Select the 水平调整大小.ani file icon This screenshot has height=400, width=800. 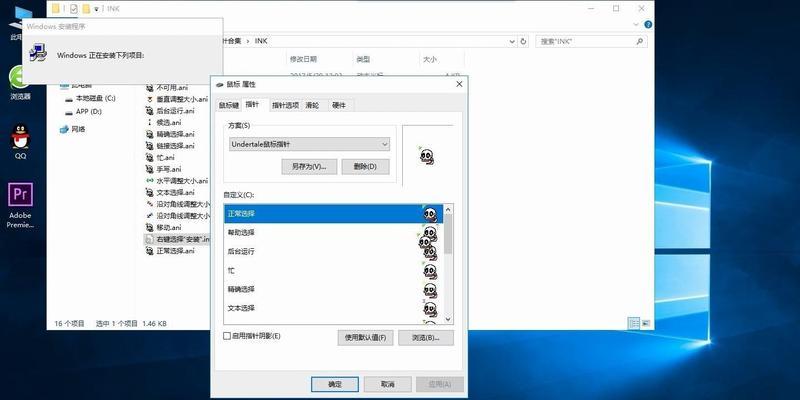click(149, 181)
